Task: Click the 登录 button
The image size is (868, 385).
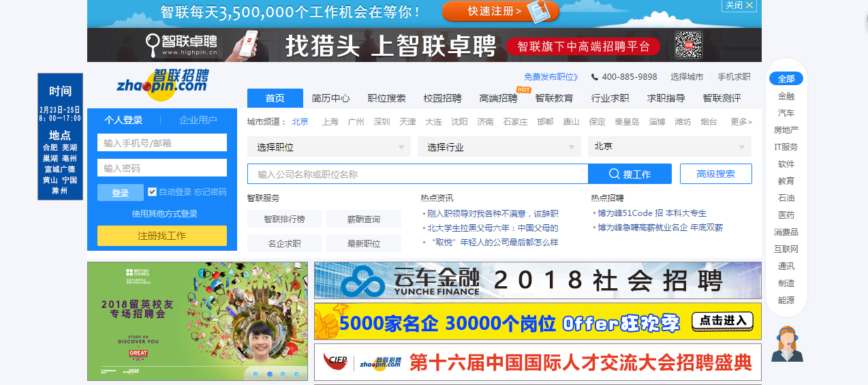Action: pos(121,193)
